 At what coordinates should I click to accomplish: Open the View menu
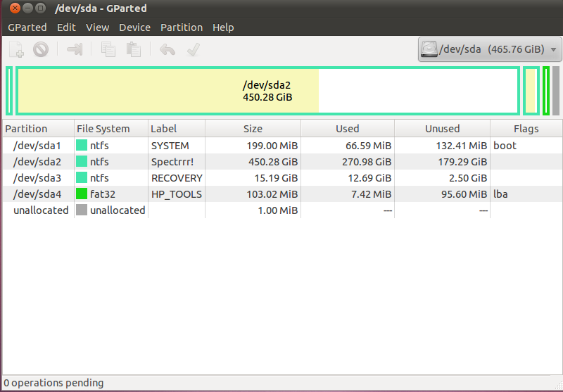(97, 27)
